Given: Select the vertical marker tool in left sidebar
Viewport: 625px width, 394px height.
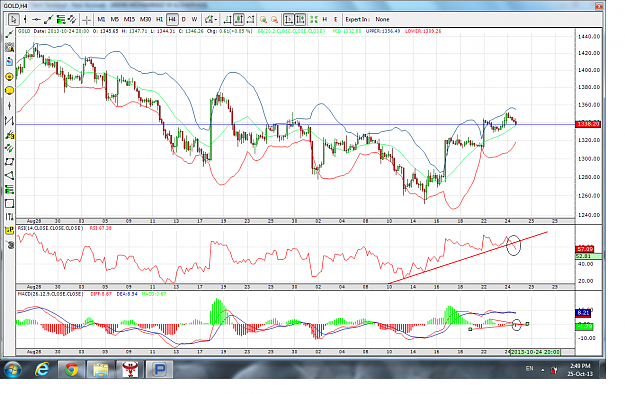Looking at the screenshot, I should click(9, 105).
